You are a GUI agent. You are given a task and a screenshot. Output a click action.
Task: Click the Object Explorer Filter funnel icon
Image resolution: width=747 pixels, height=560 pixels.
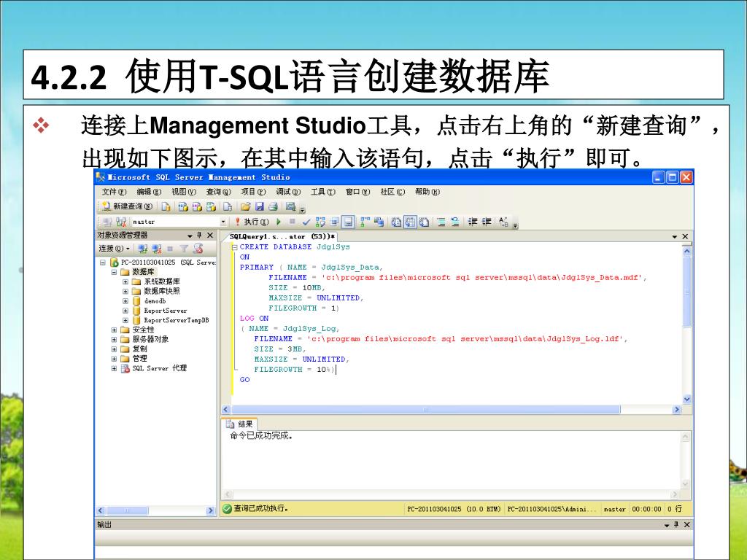[184, 249]
